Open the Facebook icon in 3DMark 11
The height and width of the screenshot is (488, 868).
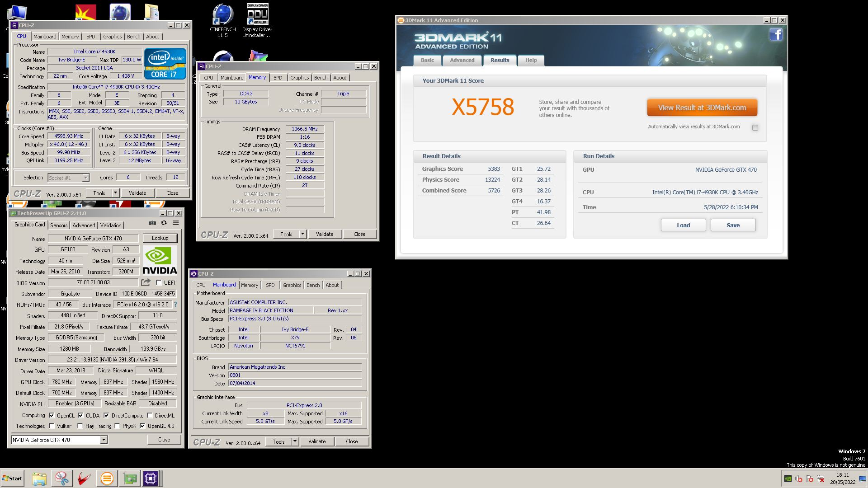click(776, 35)
